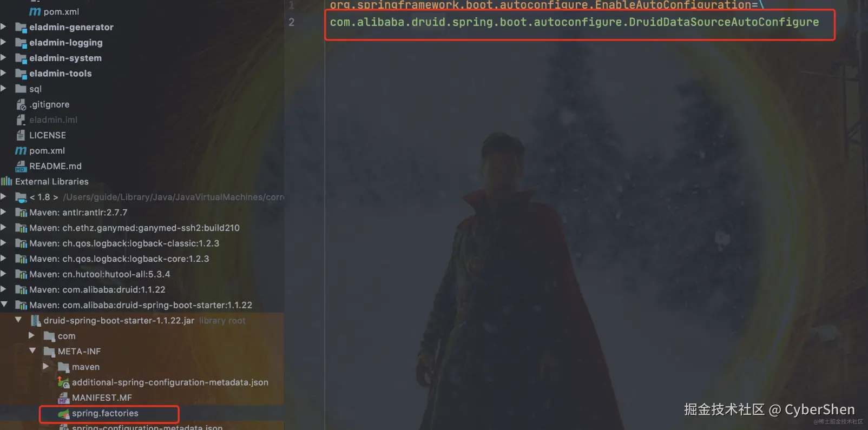Click the eladmin-logging module folder icon
This screenshot has height=430, width=868.
coord(21,43)
